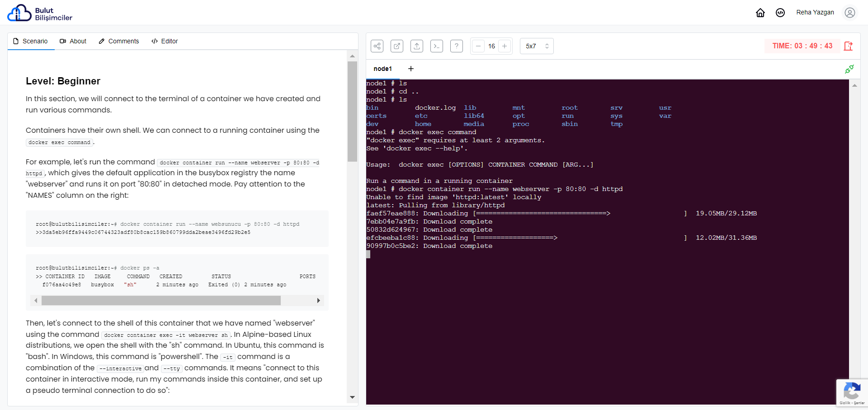Switch to the About tab
Image resolution: width=868 pixels, height=410 pixels.
click(x=73, y=41)
